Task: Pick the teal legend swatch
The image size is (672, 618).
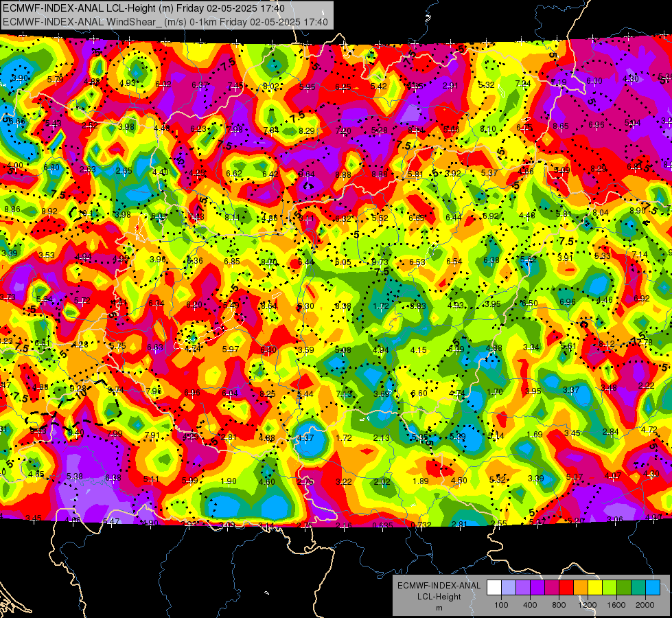Action: coord(638,588)
